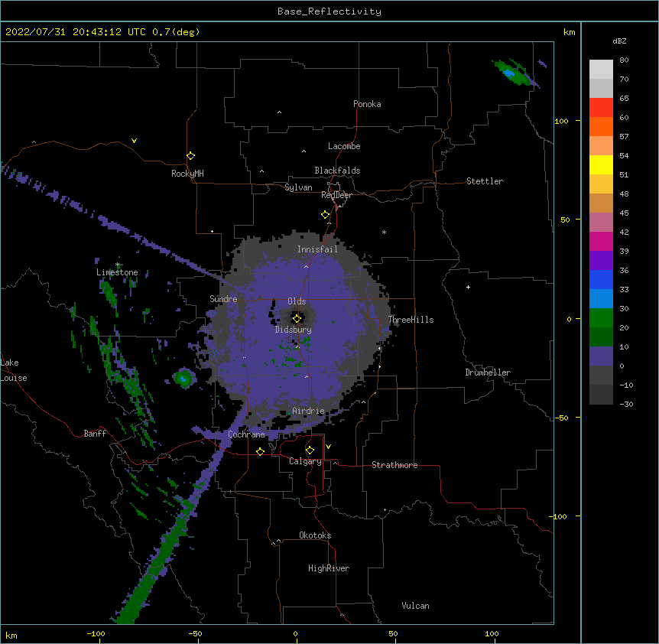
Task: Select the darkest gray -10 to -30 swatch
Action: click(x=601, y=395)
